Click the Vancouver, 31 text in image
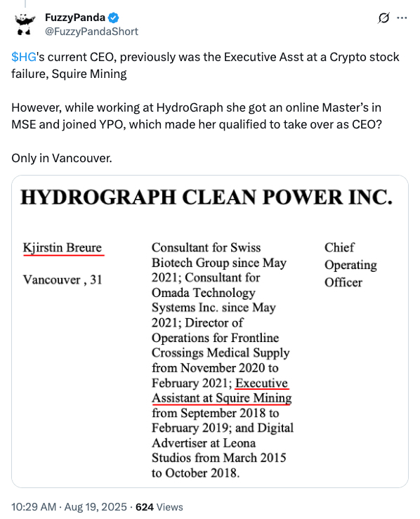This screenshot has width=420, height=519. [63, 280]
